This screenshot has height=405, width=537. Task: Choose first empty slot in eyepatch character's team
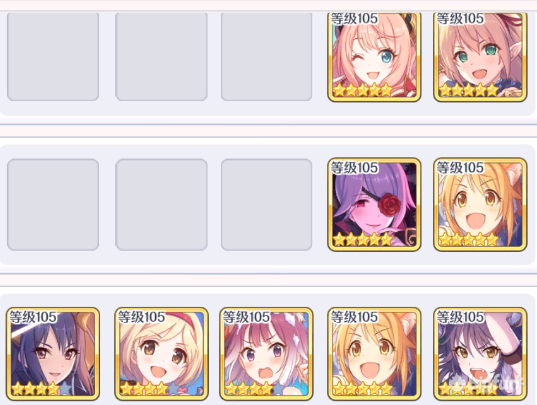[x=53, y=204]
